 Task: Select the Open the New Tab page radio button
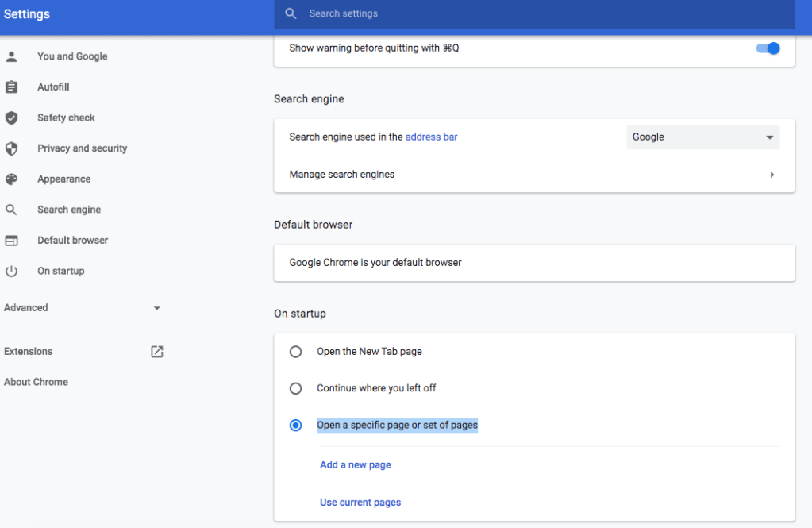tap(296, 352)
